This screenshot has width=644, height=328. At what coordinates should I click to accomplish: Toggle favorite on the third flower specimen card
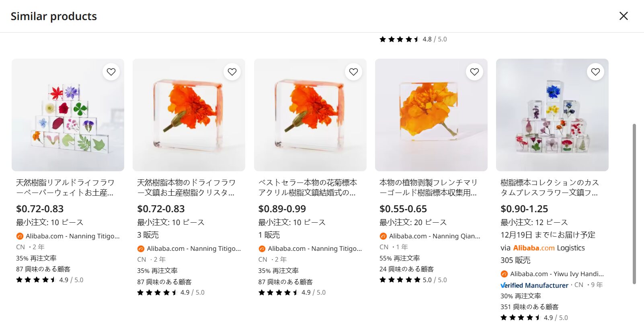coord(353,72)
